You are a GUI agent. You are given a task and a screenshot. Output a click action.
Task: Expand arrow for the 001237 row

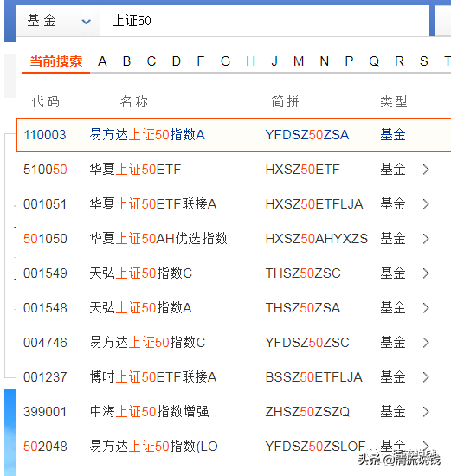(x=426, y=377)
